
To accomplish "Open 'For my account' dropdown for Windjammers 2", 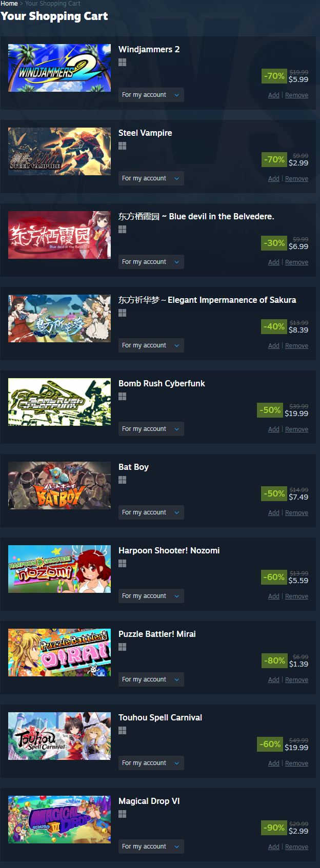I will [151, 95].
